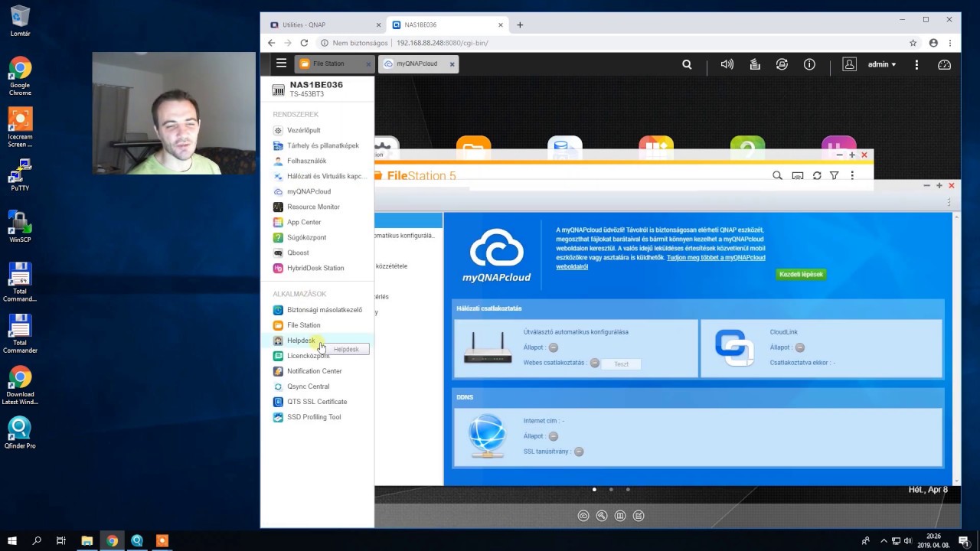This screenshot has width=980, height=551.
Task: Go to the second desktop page dot
Action: click(611, 489)
